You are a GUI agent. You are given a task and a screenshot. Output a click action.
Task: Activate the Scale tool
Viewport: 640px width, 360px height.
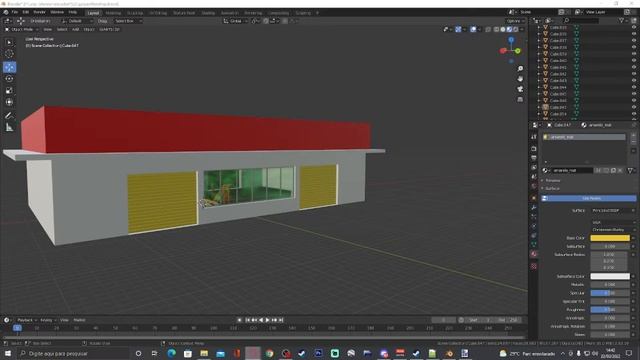click(x=9, y=91)
